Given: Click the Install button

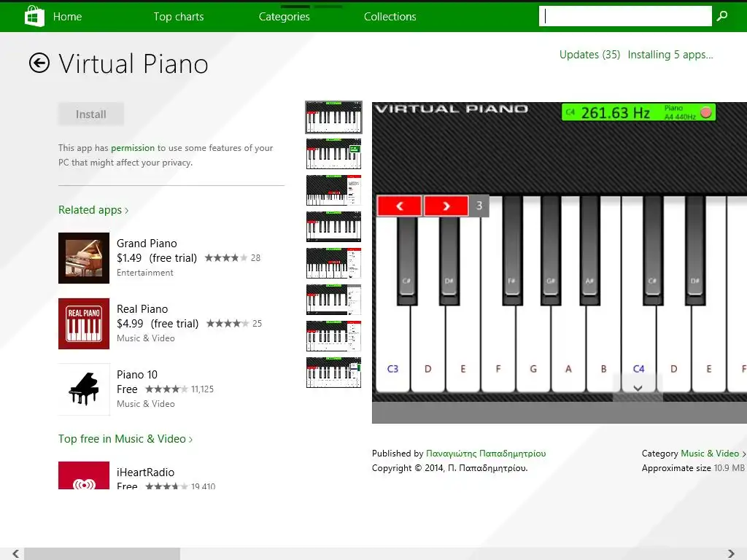Looking at the screenshot, I should pos(91,114).
